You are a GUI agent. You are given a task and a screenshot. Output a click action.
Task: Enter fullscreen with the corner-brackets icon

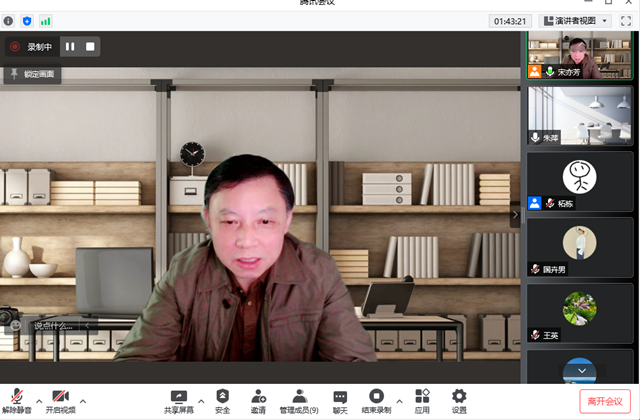point(626,21)
